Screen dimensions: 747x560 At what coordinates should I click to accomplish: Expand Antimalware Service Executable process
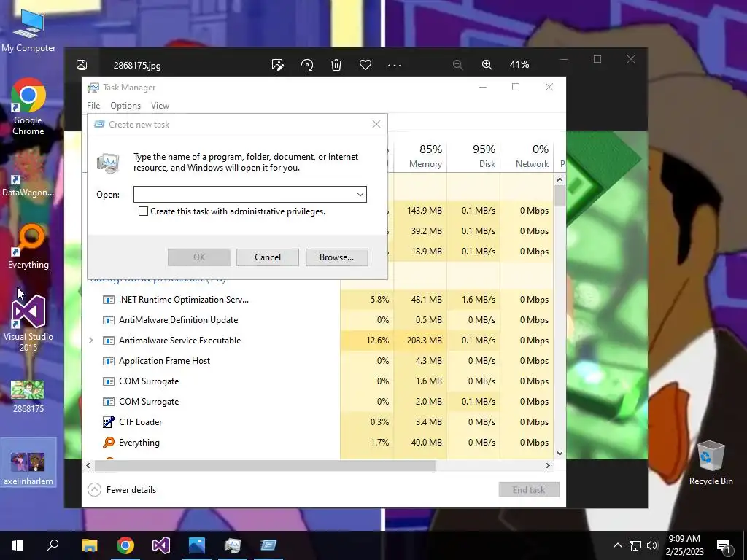(91, 341)
